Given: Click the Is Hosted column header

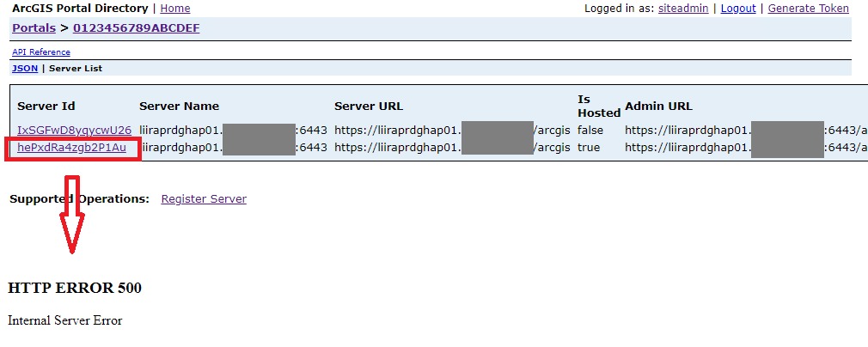Looking at the screenshot, I should (599, 107).
